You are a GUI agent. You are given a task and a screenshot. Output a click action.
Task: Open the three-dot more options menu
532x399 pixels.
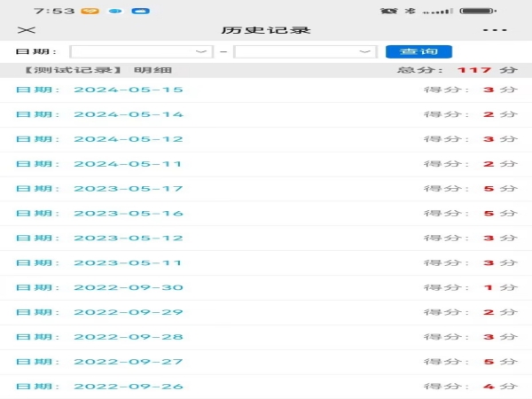coord(495,30)
